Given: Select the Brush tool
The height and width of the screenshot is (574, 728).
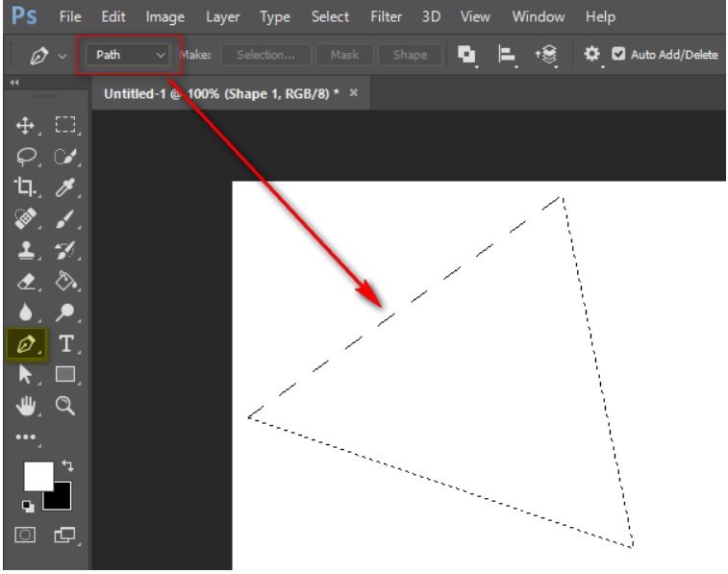Looking at the screenshot, I should [x=65, y=218].
